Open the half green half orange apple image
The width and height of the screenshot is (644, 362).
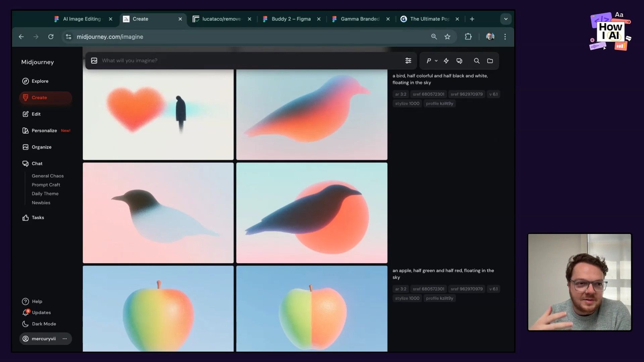click(312, 309)
